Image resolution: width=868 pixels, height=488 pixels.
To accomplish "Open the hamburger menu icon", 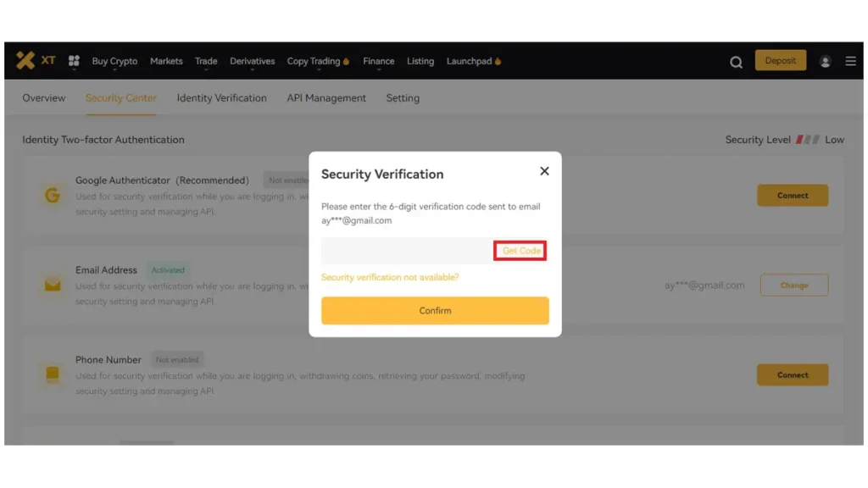I will [850, 61].
